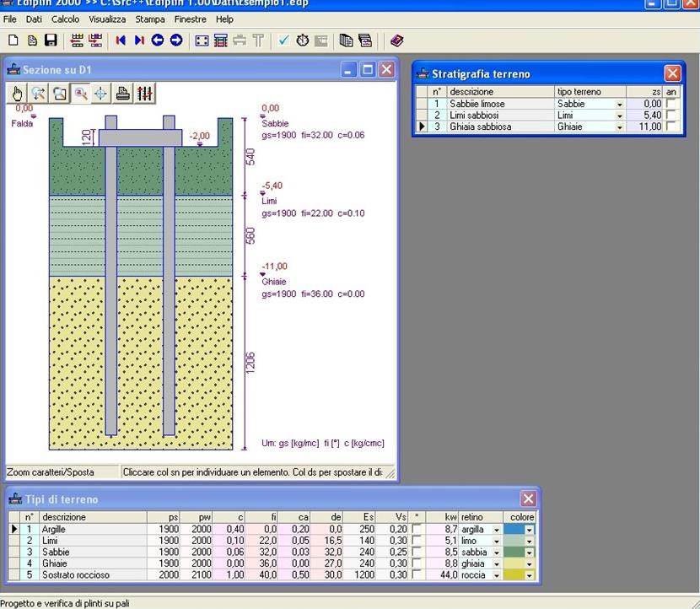Click the stopwatch icon in toolbar
This screenshot has width=700, height=609.
click(x=302, y=40)
